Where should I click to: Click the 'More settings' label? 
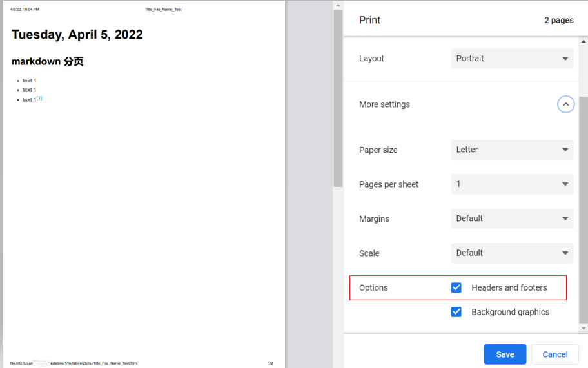coord(384,104)
